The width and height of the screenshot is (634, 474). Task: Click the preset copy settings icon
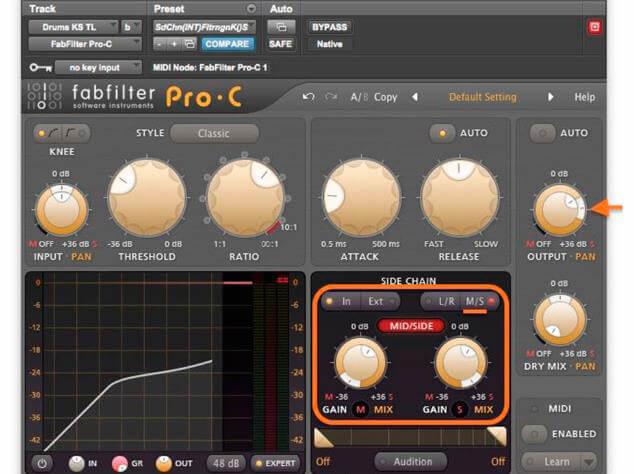click(x=189, y=44)
